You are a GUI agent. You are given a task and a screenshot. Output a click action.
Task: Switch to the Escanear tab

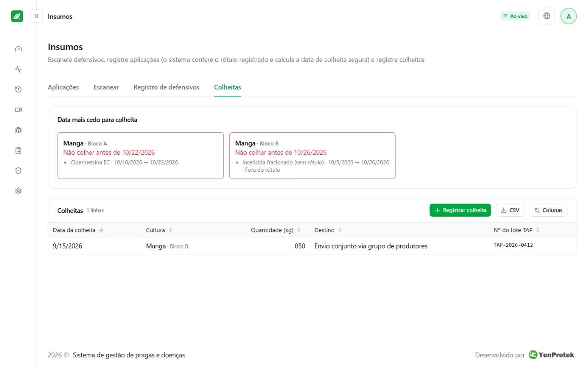click(106, 87)
